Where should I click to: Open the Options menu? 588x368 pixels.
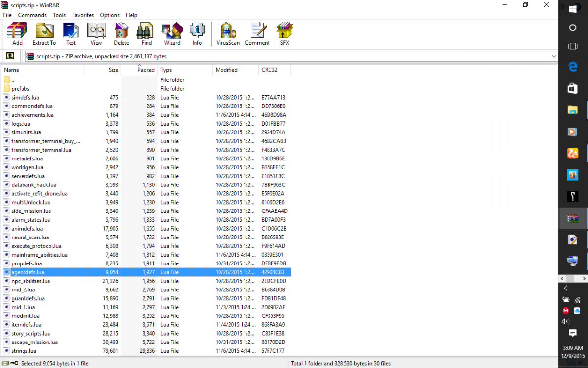pos(110,15)
